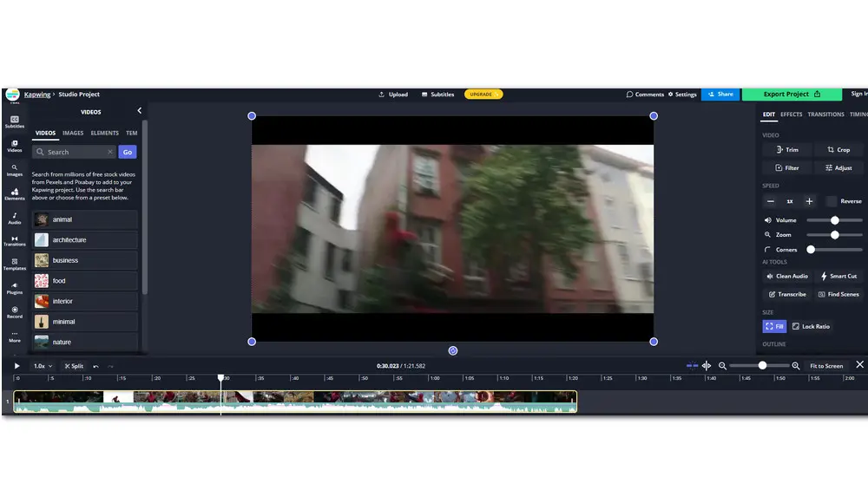Click the Trim video button
The image size is (868, 503).
(x=787, y=149)
